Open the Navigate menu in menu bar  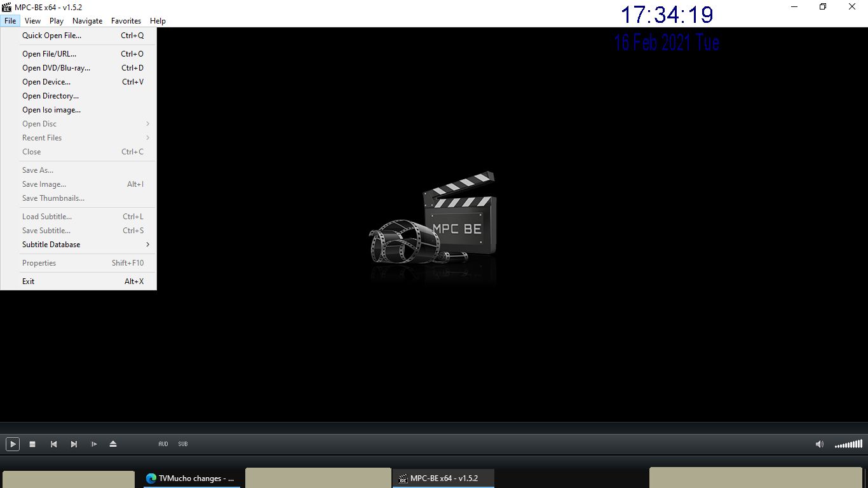point(87,21)
